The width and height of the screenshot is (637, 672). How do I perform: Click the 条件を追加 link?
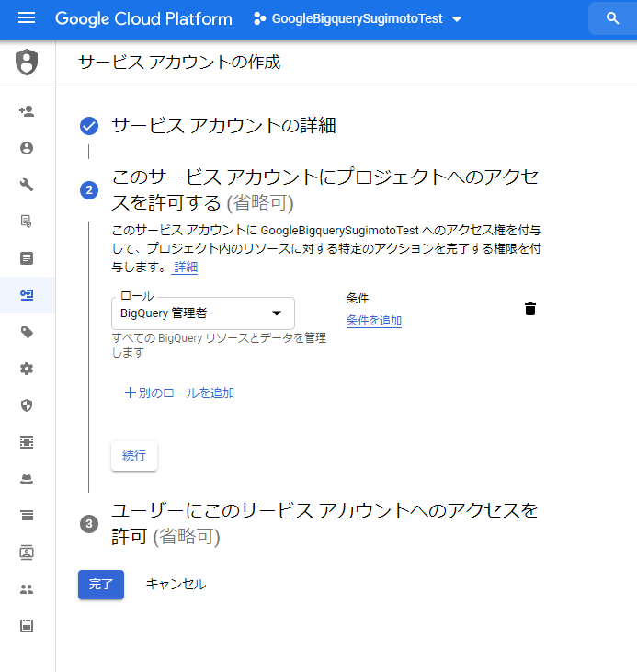[374, 321]
